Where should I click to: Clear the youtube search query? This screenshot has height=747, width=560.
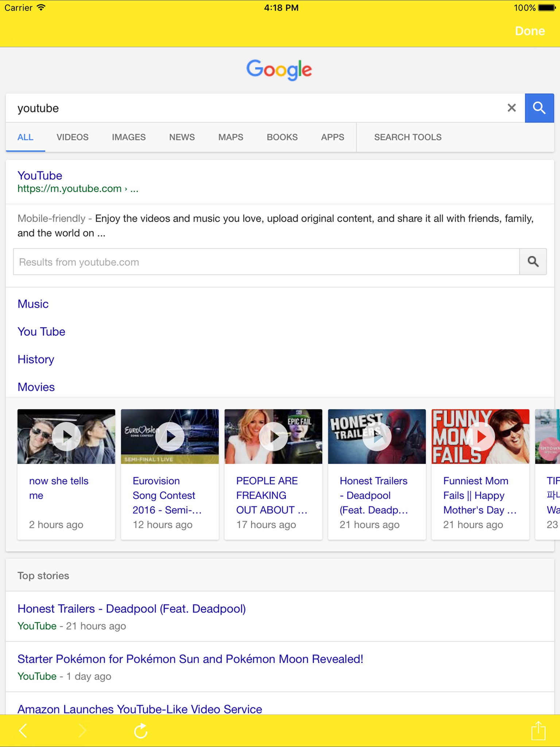coord(512,108)
